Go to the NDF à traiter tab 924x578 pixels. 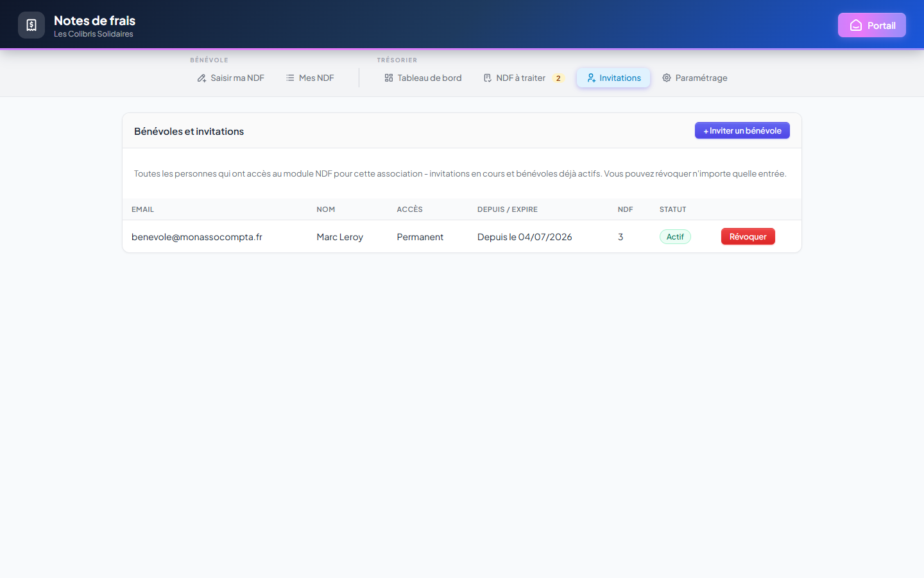[x=524, y=78]
